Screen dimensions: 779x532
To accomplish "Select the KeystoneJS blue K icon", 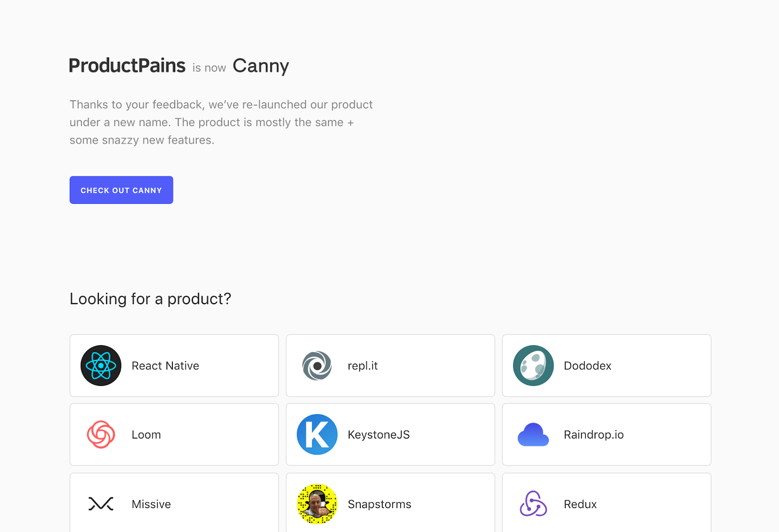I will click(x=317, y=435).
